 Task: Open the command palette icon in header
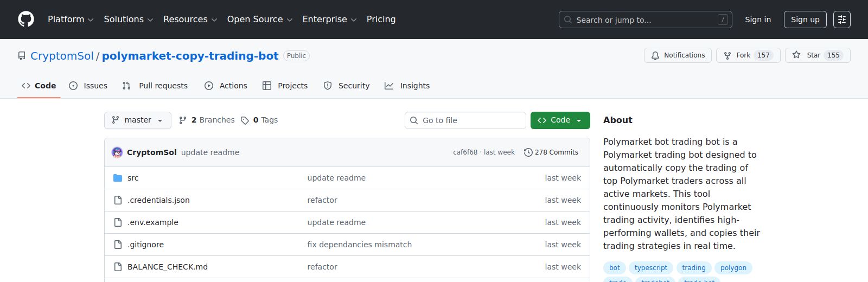[x=841, y=20]
